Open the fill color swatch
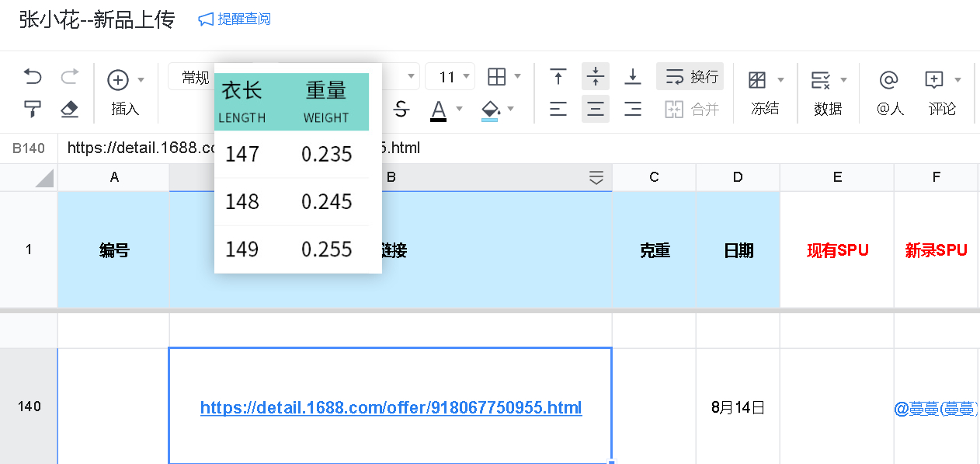The image size is (980, 464). (490, 109)
